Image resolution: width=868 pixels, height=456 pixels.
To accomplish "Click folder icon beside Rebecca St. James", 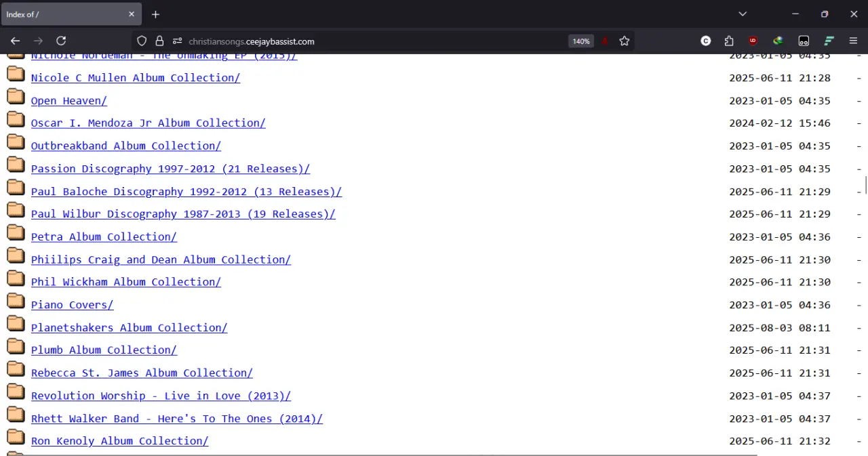I will pos(16,369).
